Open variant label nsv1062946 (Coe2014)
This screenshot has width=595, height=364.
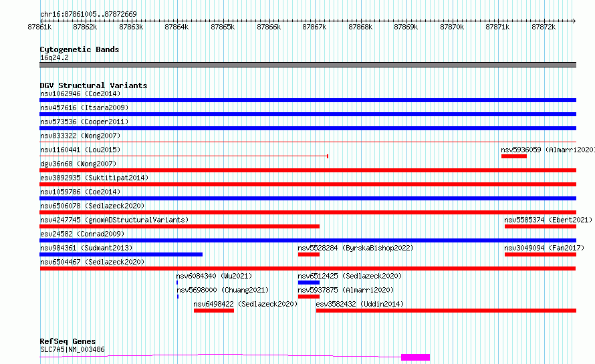[80, 94]
